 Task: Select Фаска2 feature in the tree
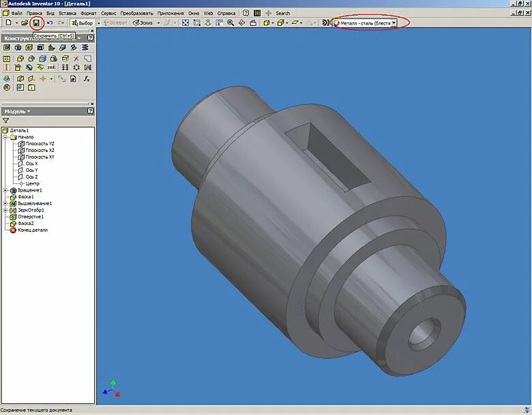pyautogui.click(x=26, y=224)
